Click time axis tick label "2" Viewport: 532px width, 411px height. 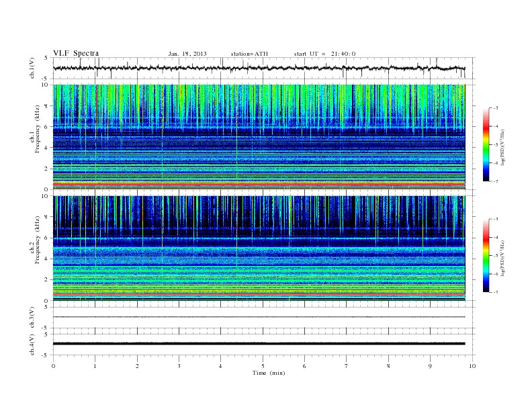tap(137, 366)
